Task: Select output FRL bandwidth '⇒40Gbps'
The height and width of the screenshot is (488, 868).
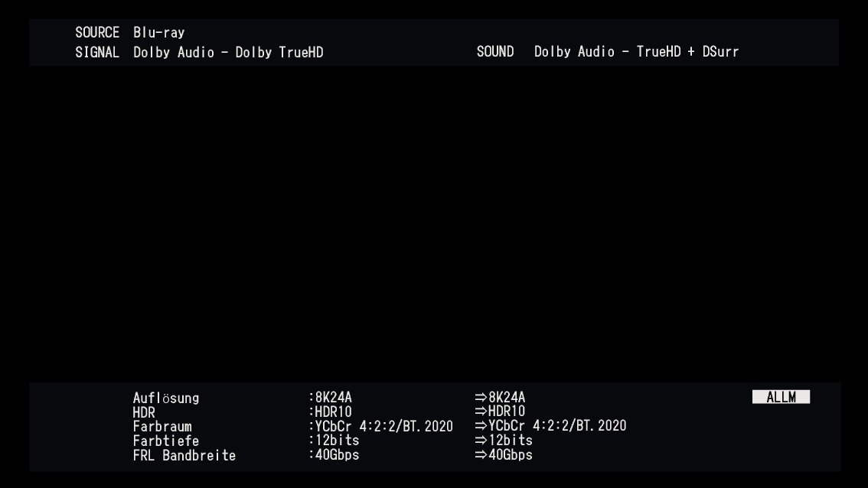Action: click(x=504, y=455)
